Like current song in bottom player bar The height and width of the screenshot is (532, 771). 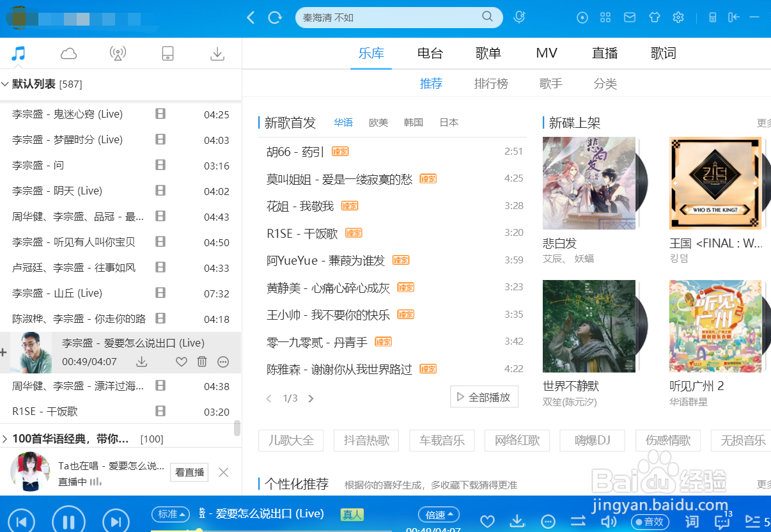(487, 521)
